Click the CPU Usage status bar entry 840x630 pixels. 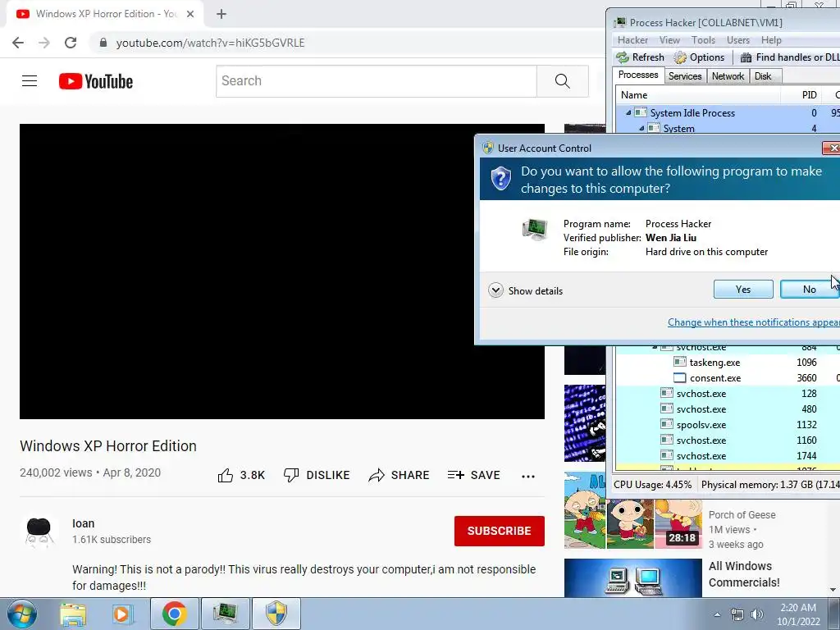tap(652, 484)
